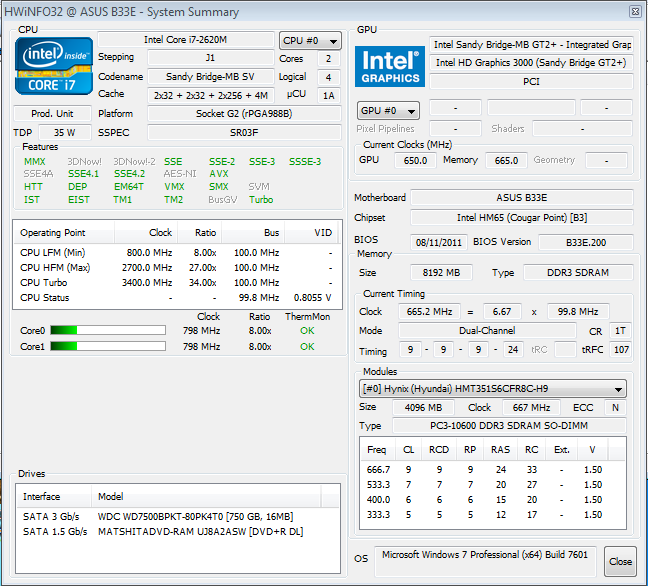Click the Intel HM65 (Cougar Point) chipset field

(522, 217)
